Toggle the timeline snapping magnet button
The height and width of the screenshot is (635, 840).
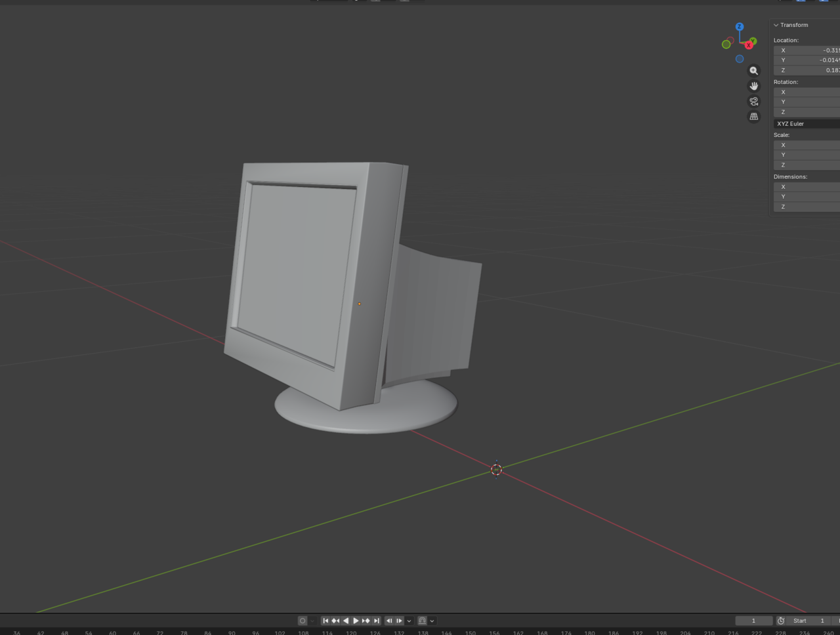[x=422, y=621]
